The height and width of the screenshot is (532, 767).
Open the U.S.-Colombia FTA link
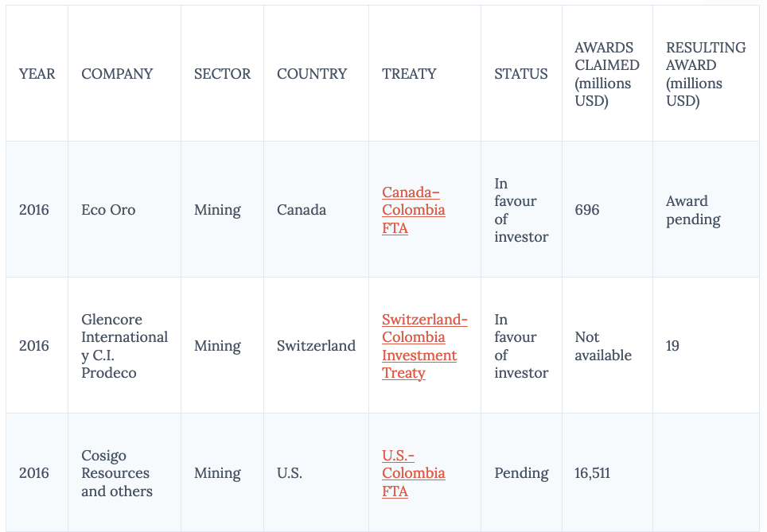click(x=413, y=473)
